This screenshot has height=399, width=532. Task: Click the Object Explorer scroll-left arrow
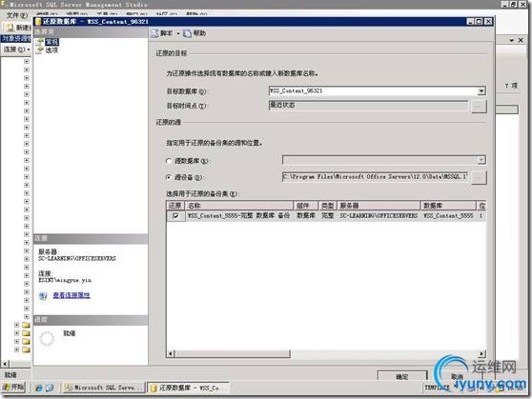(x=5, y=364)
